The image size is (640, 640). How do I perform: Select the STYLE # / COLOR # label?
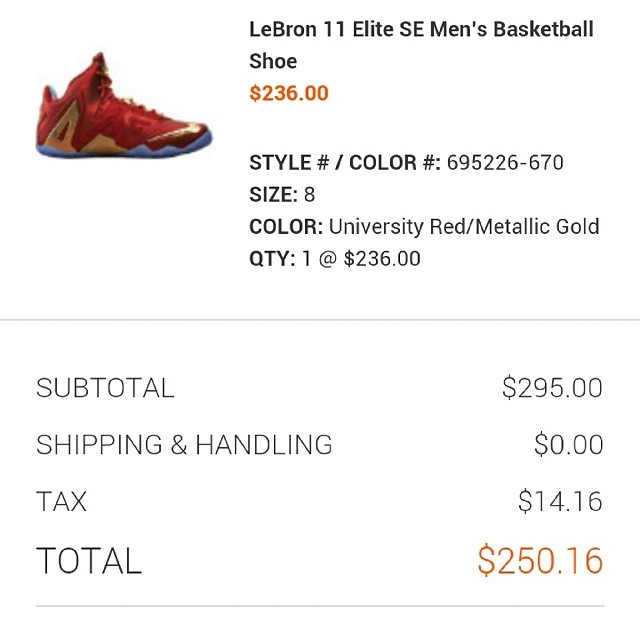pyautogui.click(x=345, y=163)
